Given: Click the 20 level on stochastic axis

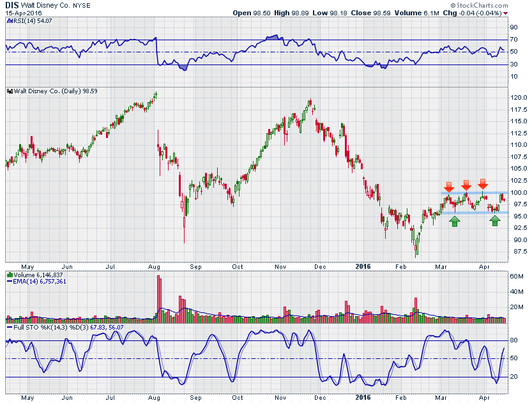Looking at the screenshot, I should click(514, 377).
